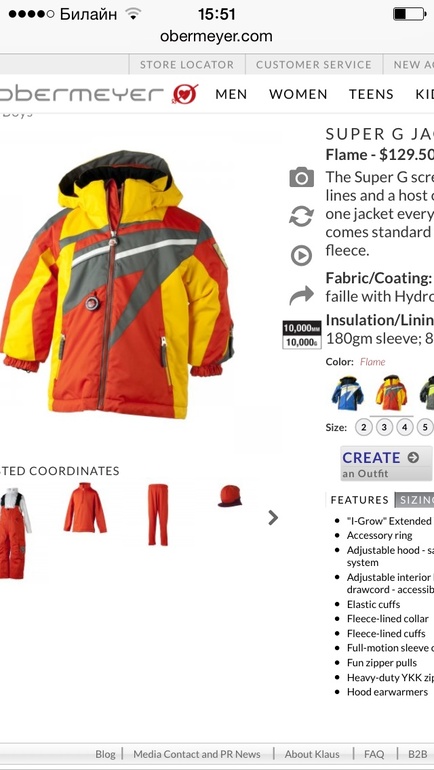
Task: Click the camera photo view icon
Action: [301, 177]
